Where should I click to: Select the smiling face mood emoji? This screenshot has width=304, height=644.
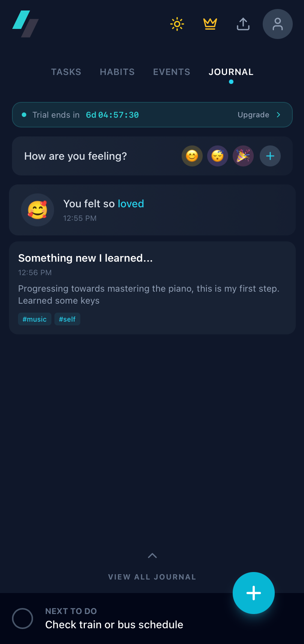[x=192, y=156]
